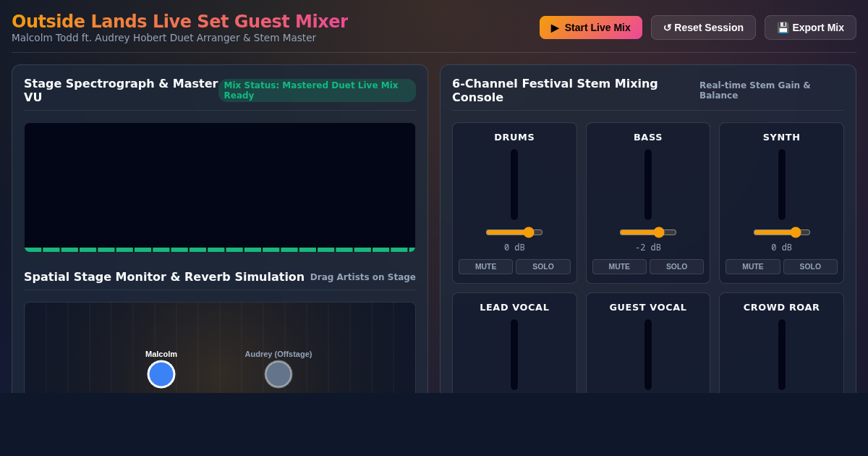The image size is (868, 456).
Task: Click the Drag Artists on Stage hint
Action: tap(363, 277)
